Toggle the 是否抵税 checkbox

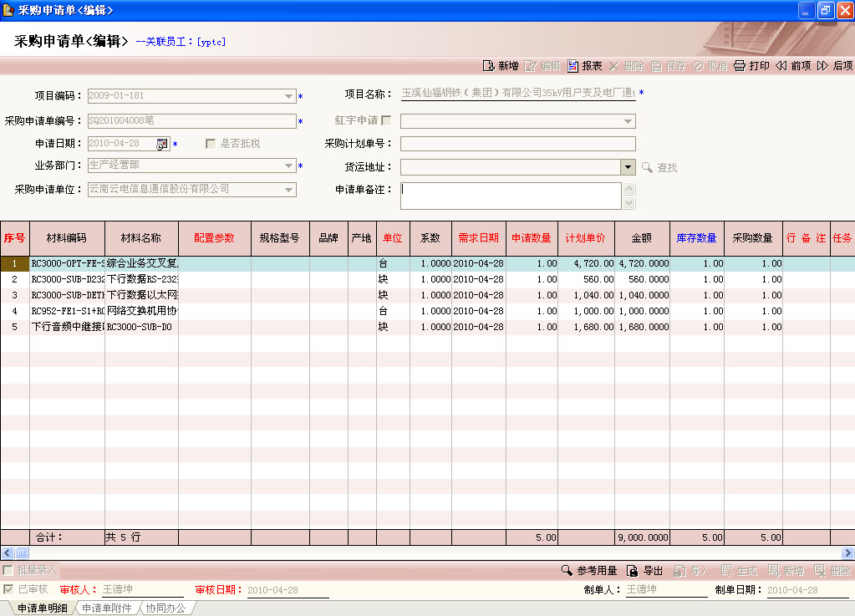[211, 144]
